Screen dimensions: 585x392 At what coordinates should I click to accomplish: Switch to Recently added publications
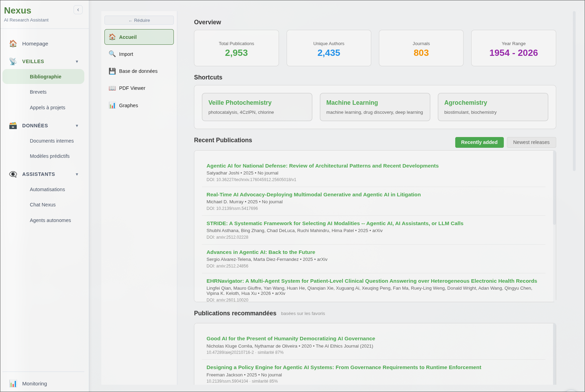click(x=479, y=142)
